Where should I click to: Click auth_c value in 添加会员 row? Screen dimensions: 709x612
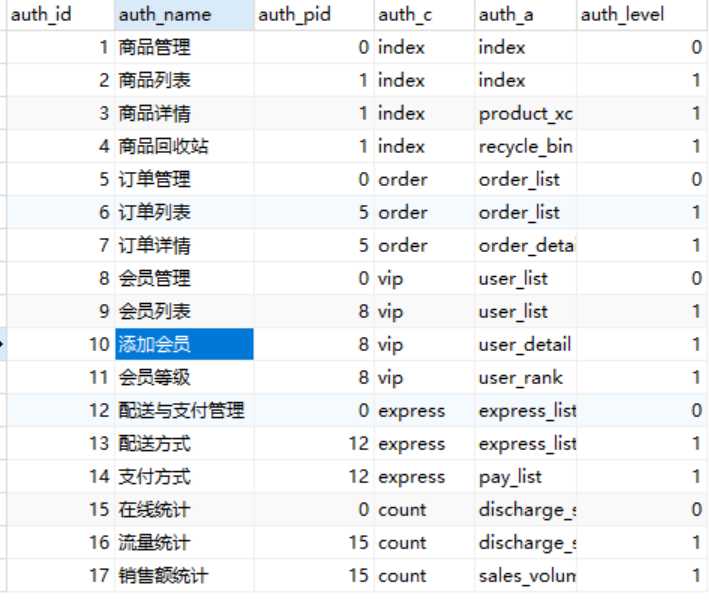(391, 346)
